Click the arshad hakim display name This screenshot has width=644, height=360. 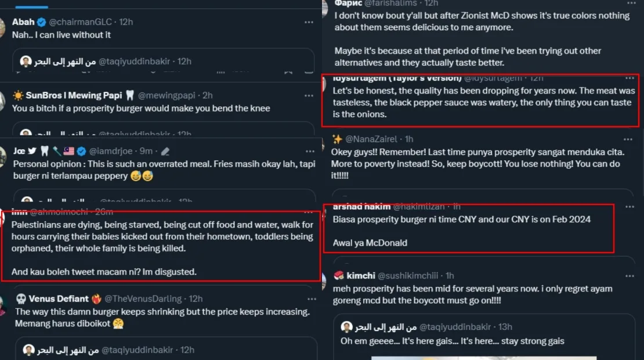[361, 207]
